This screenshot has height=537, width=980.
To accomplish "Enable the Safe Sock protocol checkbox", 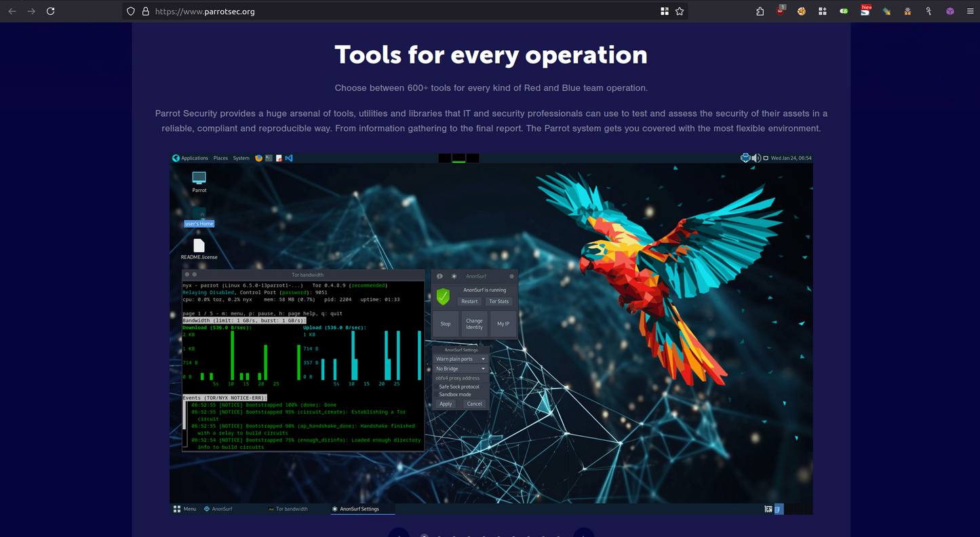I will point(436,386).
